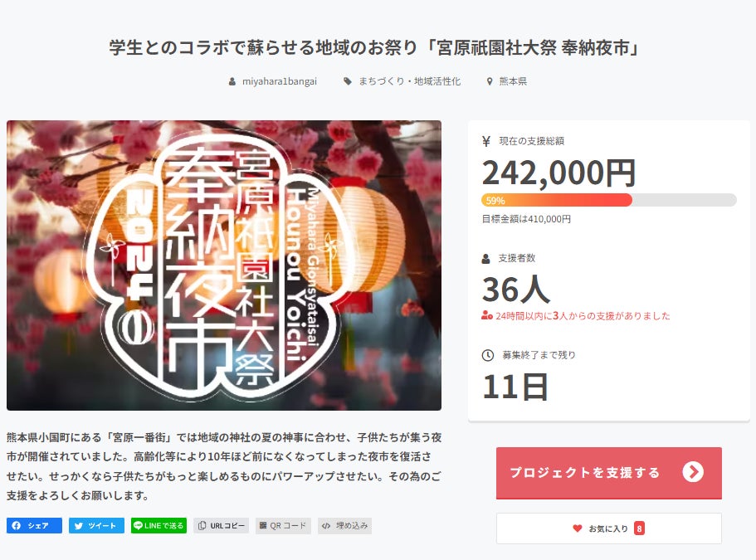This screenshot has width=756, height=560.
Task: Open the まちづくり・地域活性化 category link
Action: tap(409, 81)
